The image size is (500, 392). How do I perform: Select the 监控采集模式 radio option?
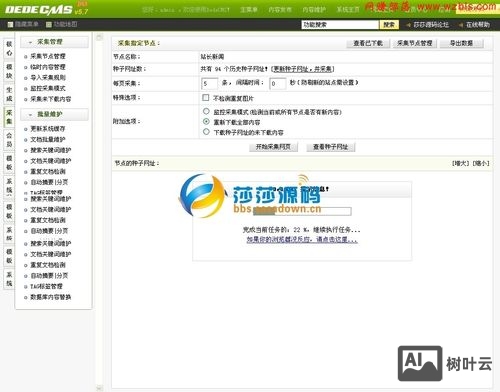(206, 111)
